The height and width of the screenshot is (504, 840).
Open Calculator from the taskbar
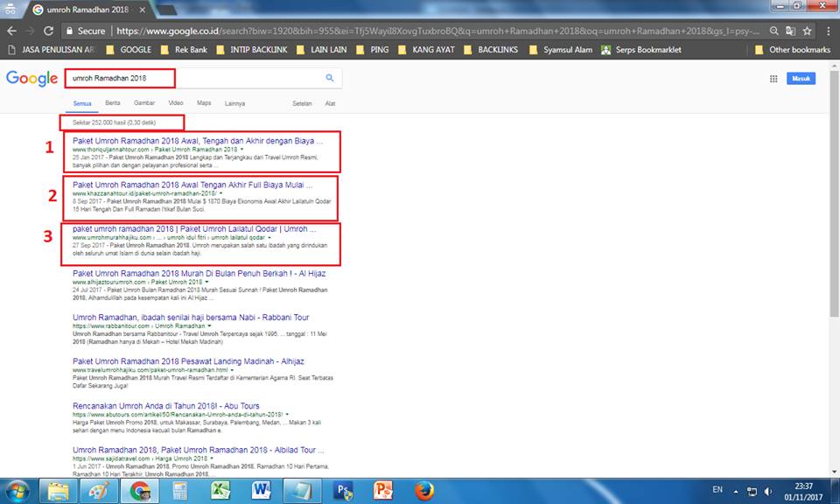(x=179, y=491)
